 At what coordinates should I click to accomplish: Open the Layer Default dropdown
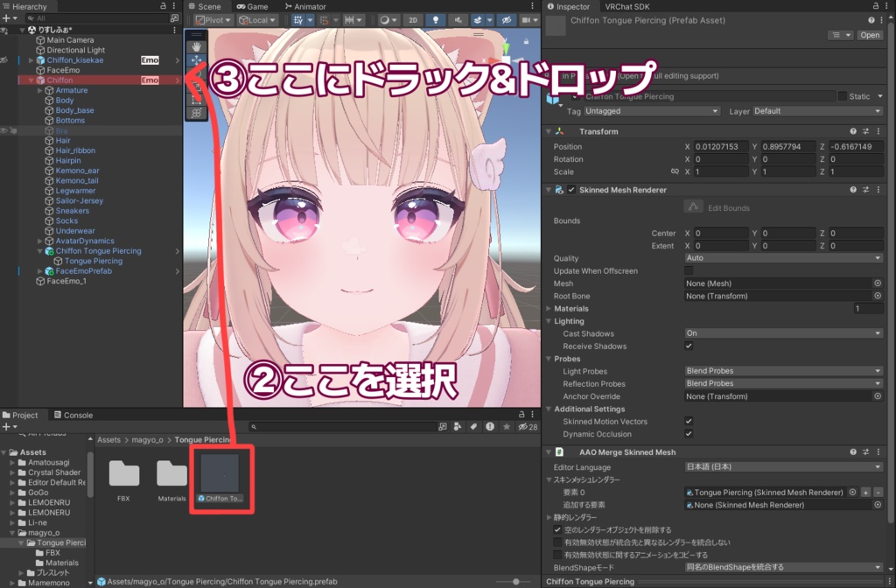click(817, 111)
